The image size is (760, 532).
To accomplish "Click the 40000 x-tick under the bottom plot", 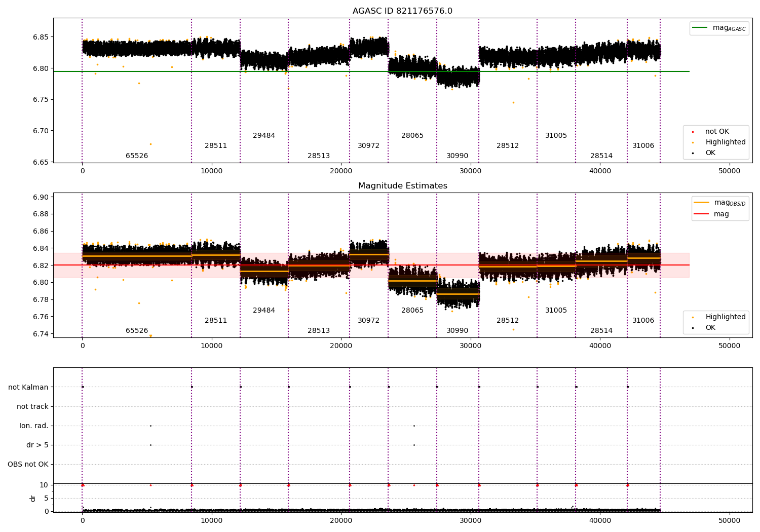I will coord(600,520).
